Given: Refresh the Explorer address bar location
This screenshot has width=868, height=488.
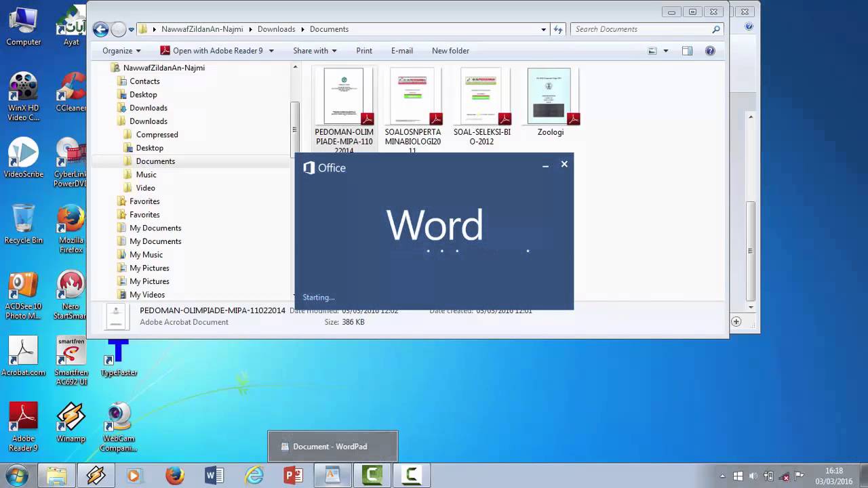Looking at the screenshot, I should [558, 29].
